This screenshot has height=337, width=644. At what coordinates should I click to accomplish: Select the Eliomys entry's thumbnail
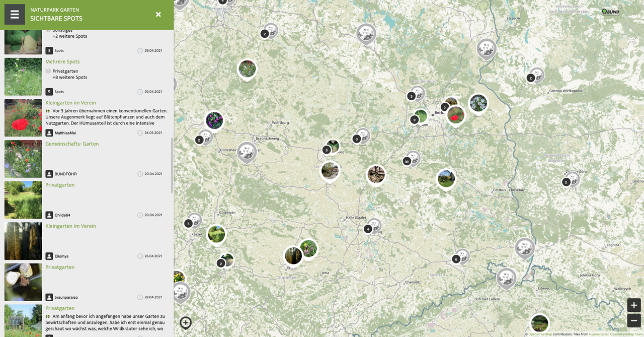[x=23, y=241]
